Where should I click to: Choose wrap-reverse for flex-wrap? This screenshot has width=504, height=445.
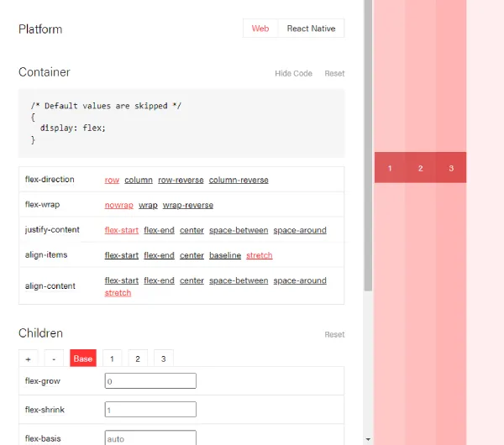(x=187, y=205)
